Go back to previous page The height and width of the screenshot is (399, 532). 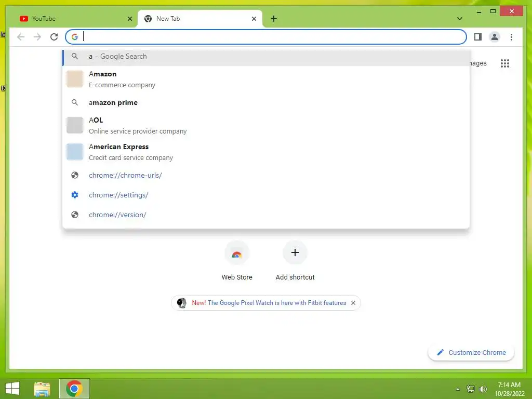point(21,37)
